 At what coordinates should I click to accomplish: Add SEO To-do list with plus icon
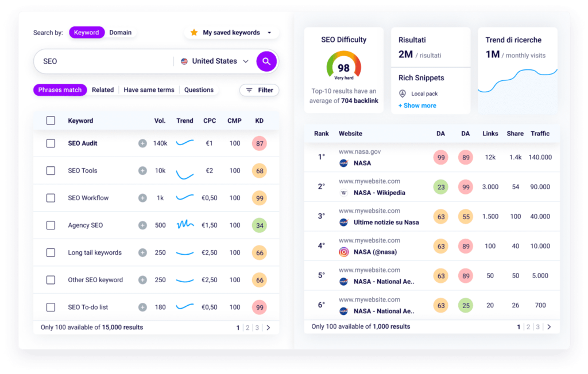coord(142,307)
